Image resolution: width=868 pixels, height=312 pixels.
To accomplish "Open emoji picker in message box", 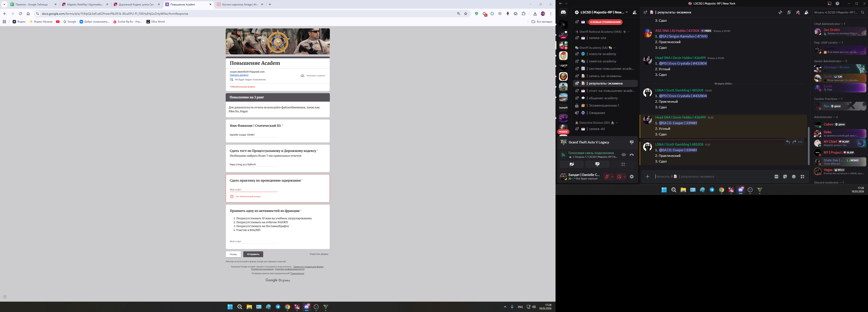I will [794, 177].
